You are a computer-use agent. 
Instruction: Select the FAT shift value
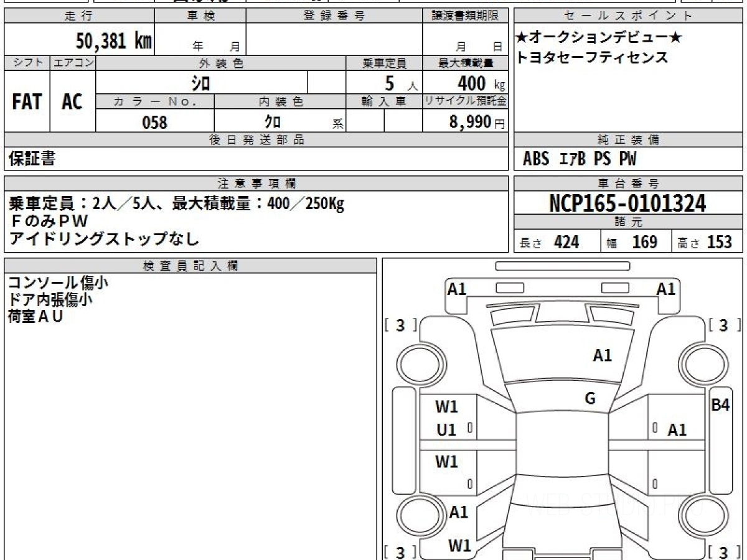pos(27,102)
